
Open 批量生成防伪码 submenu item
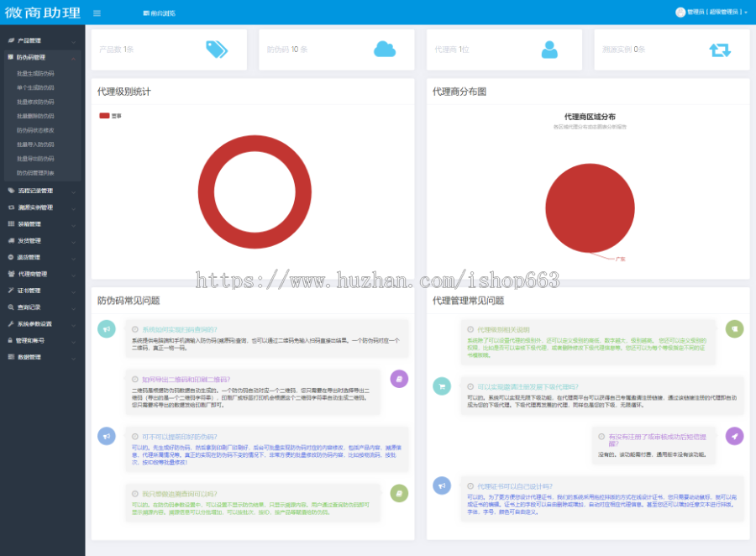pyautogui.click(x=35, y=73)
